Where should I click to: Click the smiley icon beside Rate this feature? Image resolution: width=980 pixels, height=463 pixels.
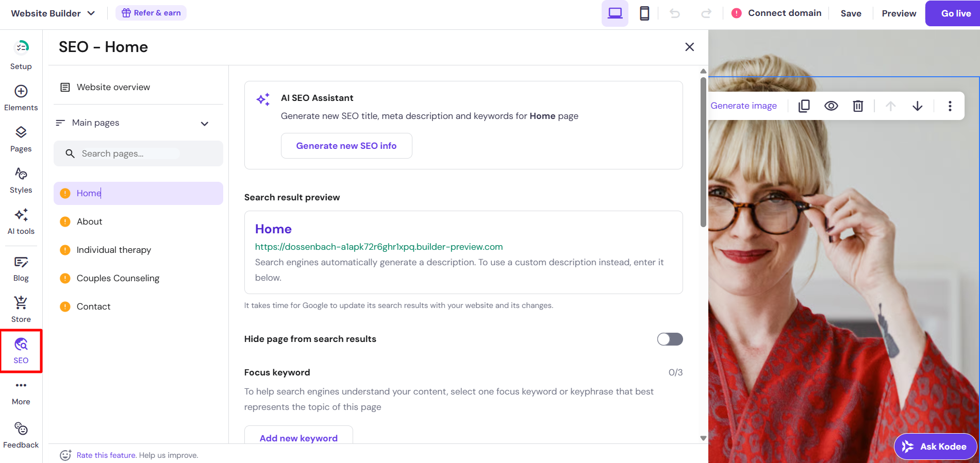[x=65, y=455]
